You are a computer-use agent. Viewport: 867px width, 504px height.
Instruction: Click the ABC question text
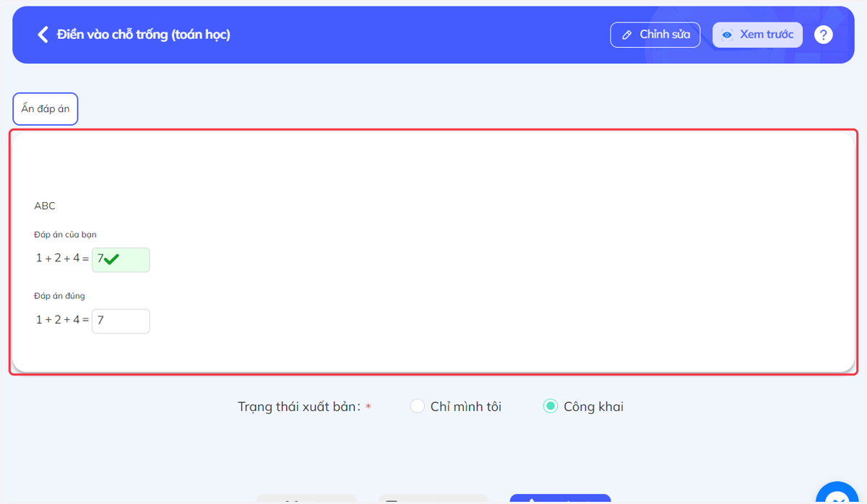pos(45,206)
